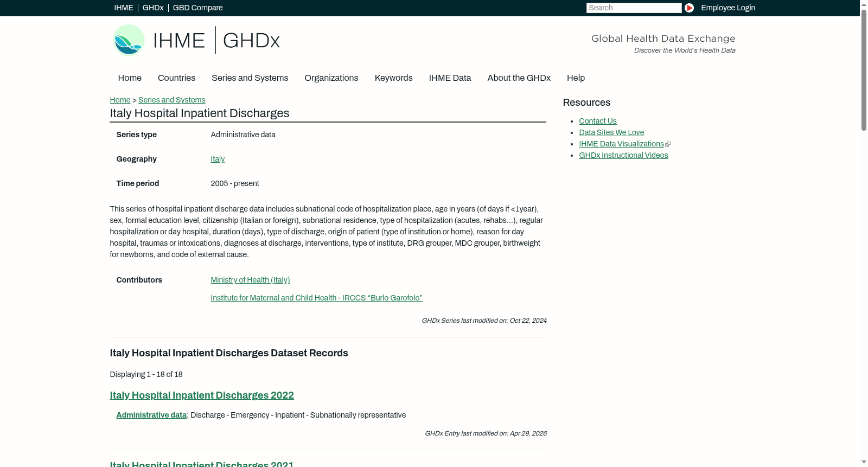Click the vertical scrollbar thumb
Viewport: 868px width, 467px height.
[864, 69]
